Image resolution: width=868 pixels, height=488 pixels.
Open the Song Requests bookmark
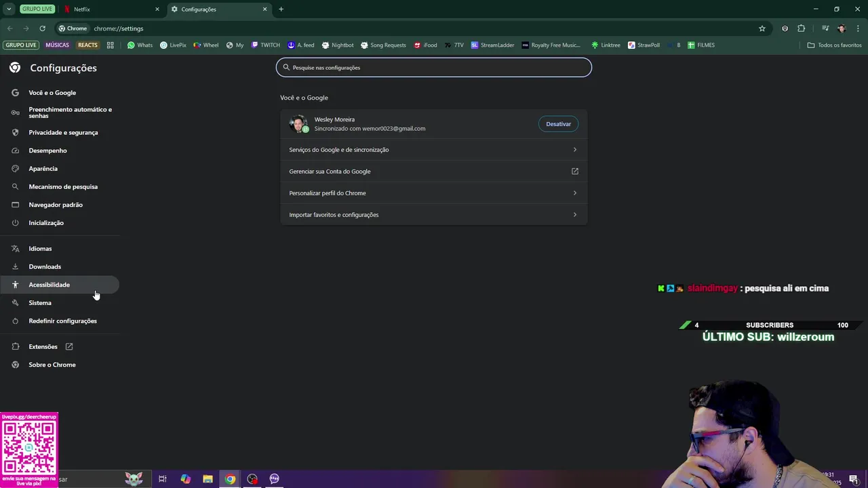(x=383, y=45)
